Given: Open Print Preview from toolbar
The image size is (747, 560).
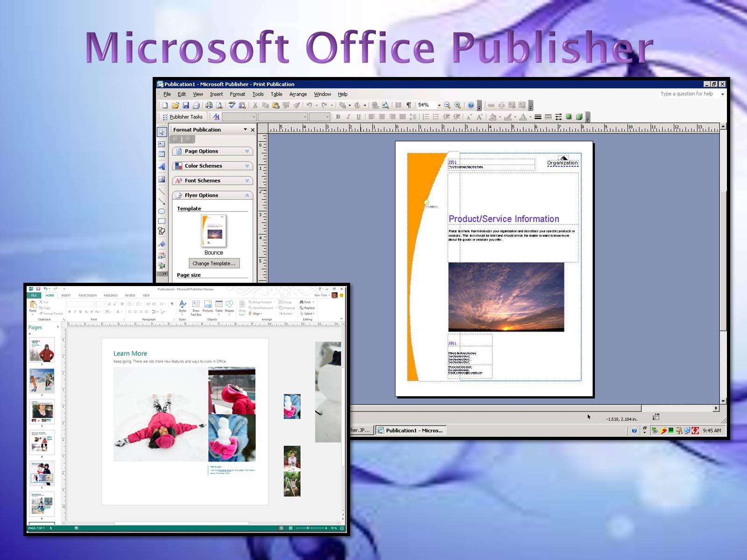Looking at the screenshot, I should click(219, 105).
